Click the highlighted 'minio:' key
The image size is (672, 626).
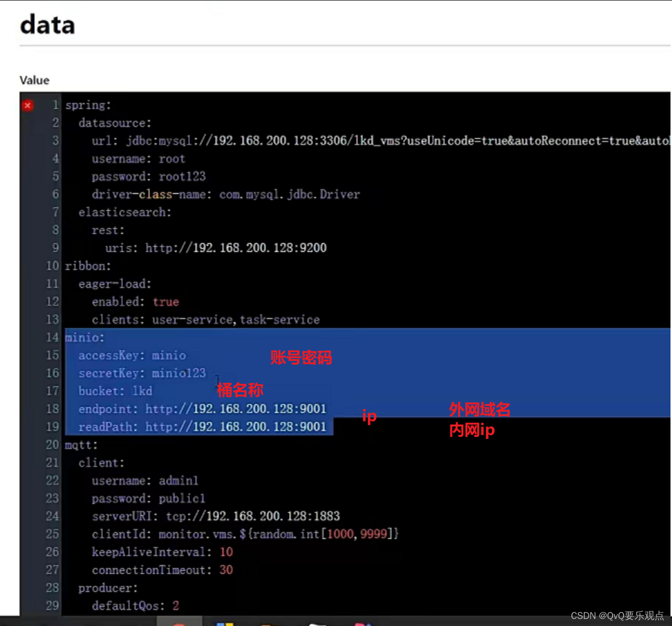[x=84, y=338]
